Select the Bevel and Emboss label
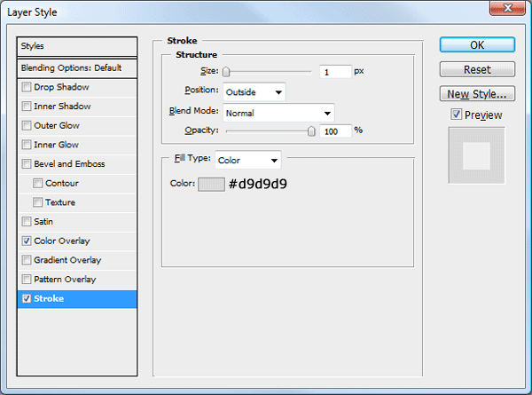This screenshot has width=532, height=395. [69, 163]
